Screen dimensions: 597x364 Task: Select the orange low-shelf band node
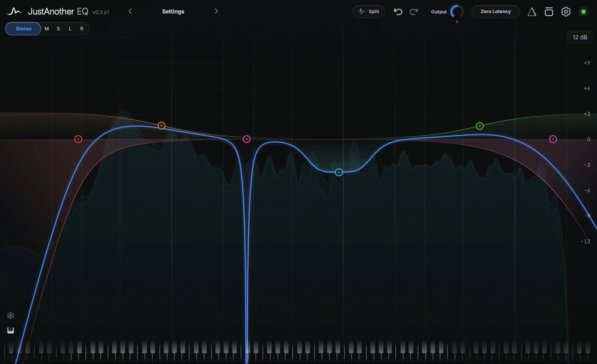click(x=161, y=125)
